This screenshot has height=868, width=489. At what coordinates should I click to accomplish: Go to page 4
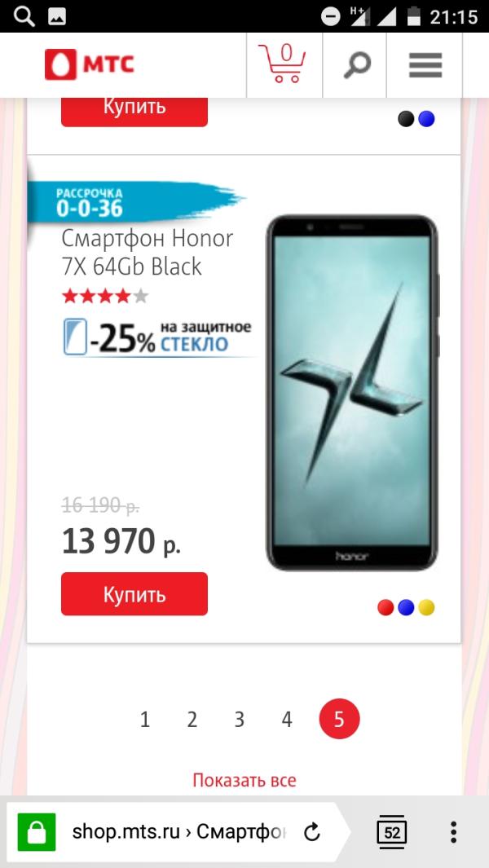(x=286, y=720)
